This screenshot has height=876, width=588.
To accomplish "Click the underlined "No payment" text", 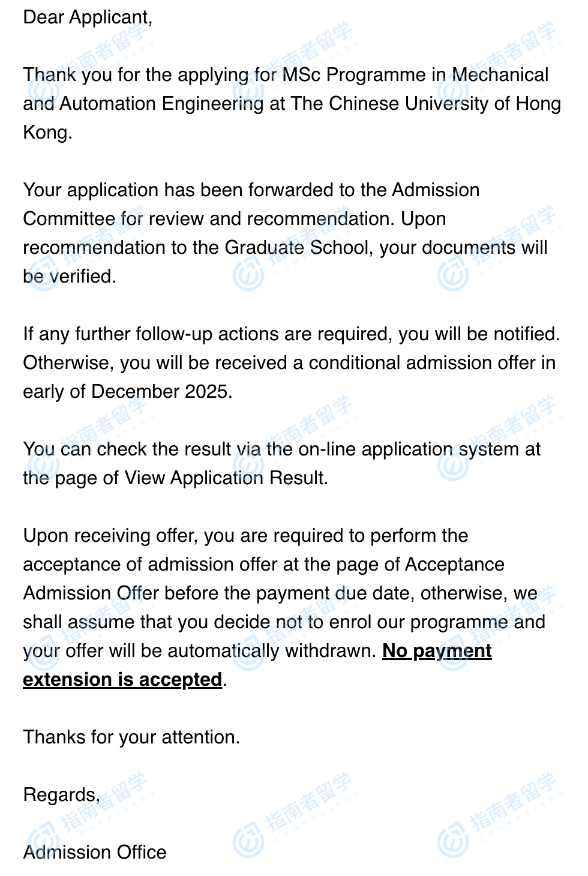I will (437, 651).
